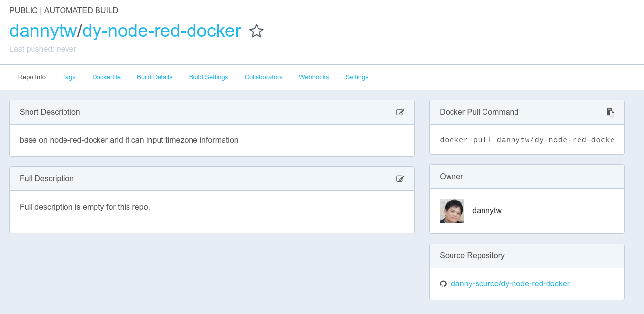Screen dimensions: 644x314
Task: Open the Dockerfile tab
Action: pyautogui.click(x=106, y=77)
